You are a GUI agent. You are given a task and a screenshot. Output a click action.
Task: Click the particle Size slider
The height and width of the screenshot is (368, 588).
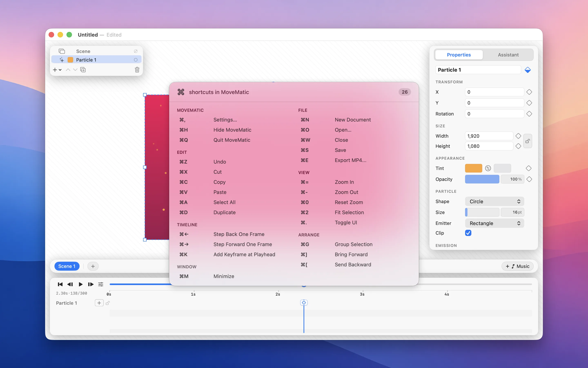[x=482, y=212]
